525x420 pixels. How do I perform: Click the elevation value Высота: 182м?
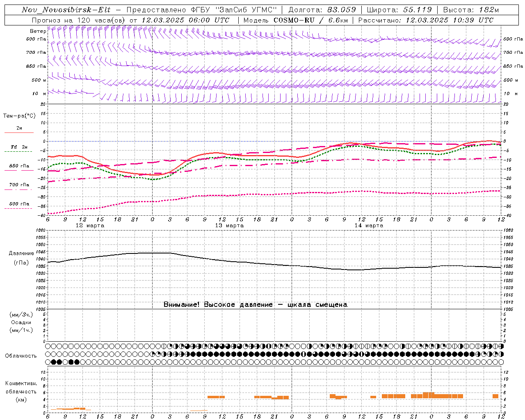tap(471, 10)
